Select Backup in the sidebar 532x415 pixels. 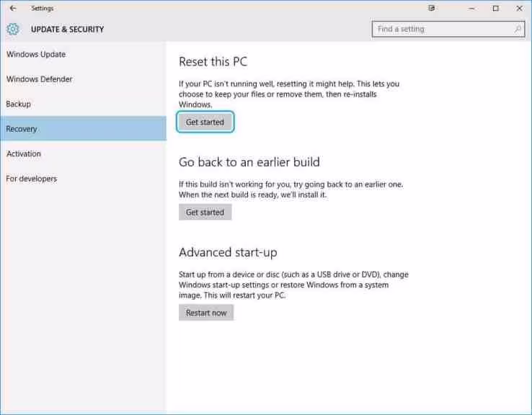83,104
